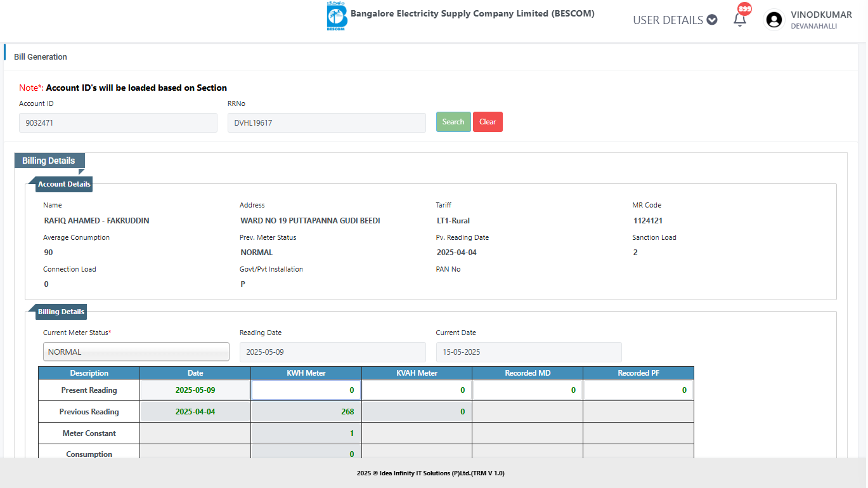Click the Previous Reading row label
Viewport: 868px width, 488px height.
pyautogui.click(x=89, y=412)
